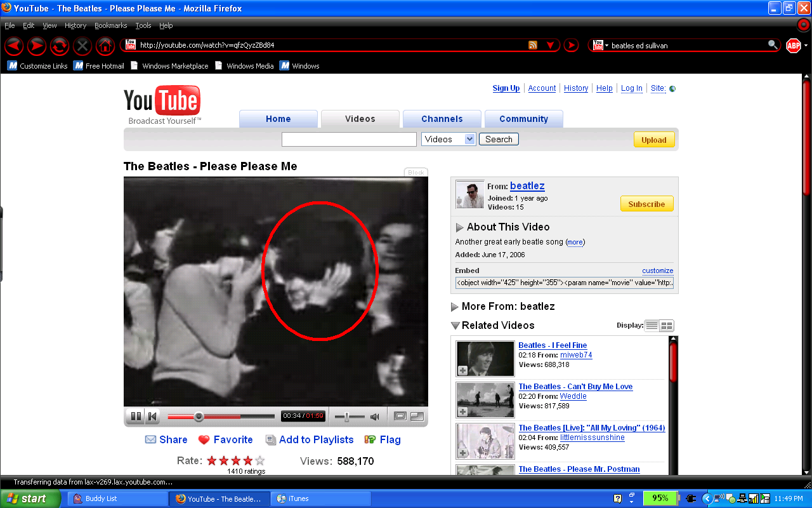Click the Search button on YouTube
Viewport: 812px width, 508px height.
click(499, 139)
